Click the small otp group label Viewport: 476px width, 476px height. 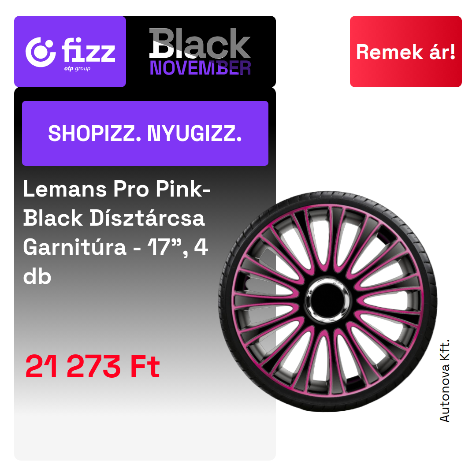(x=77, y=68)
